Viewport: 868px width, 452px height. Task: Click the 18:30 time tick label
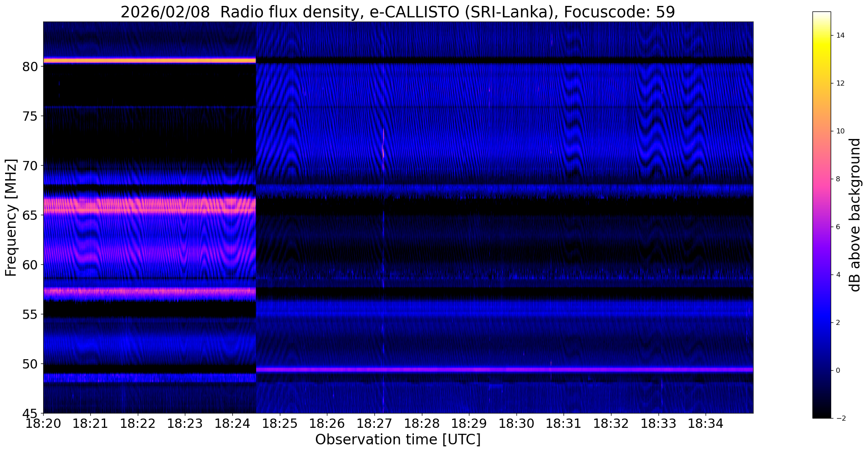(516, 424)
